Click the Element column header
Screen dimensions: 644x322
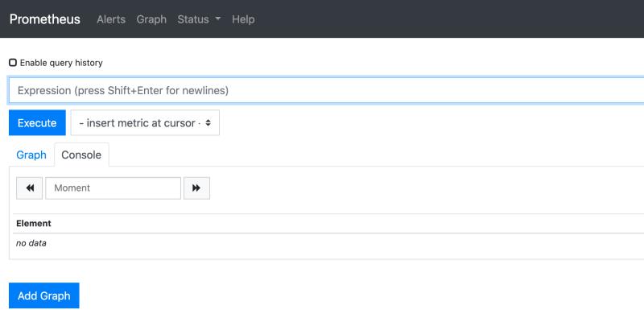(34, 224)
